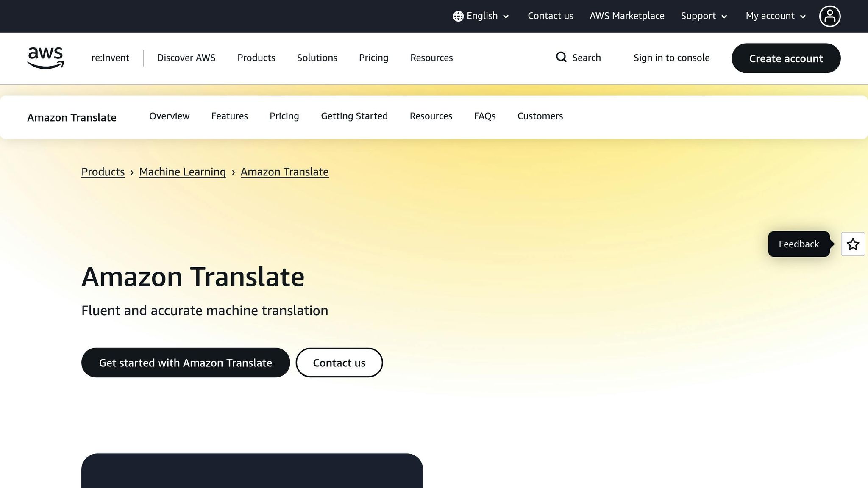Open AWS Marketplace from the top bar
This screenshot has height=488, width=868.
[627, 16]
